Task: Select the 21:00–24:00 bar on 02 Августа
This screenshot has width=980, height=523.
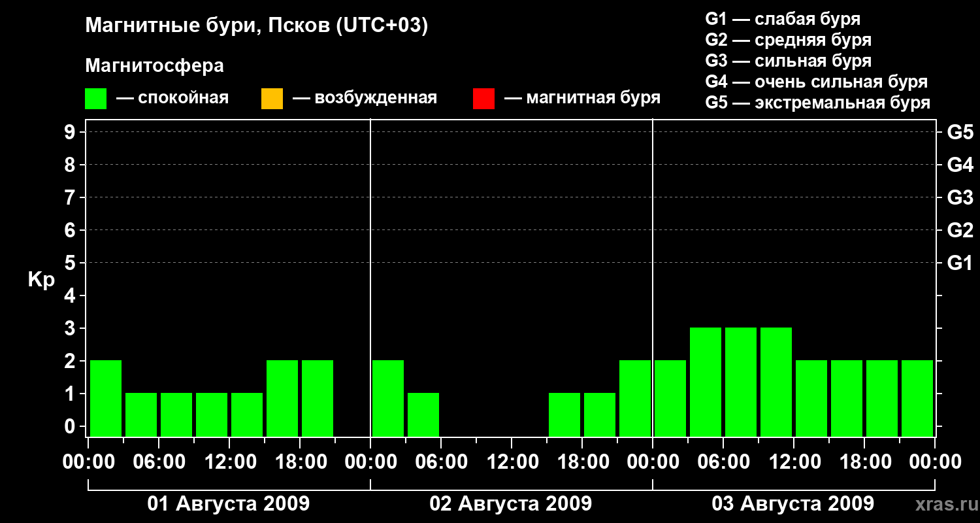Action: click(x=635, y=398)
